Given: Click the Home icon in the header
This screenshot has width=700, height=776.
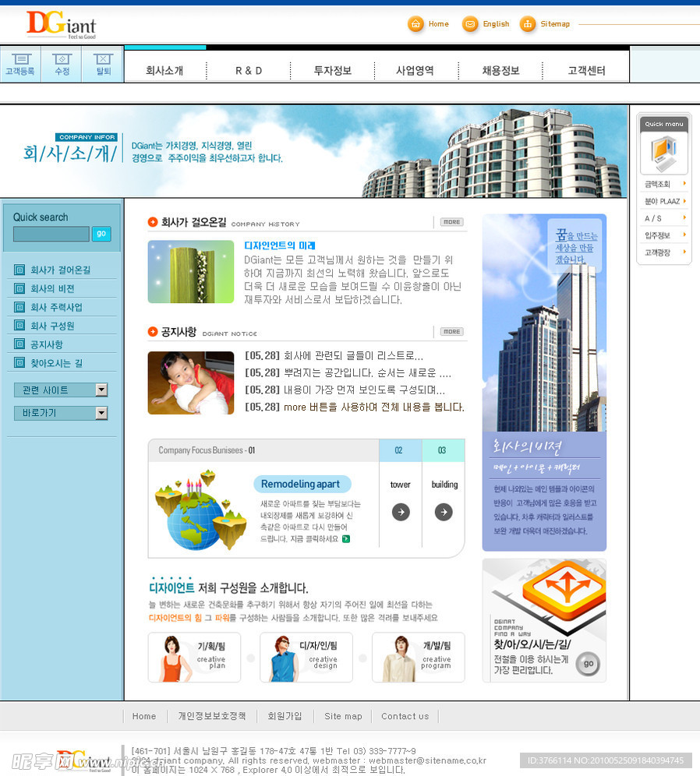Looking at the screenshot, I should coord(415,23).
